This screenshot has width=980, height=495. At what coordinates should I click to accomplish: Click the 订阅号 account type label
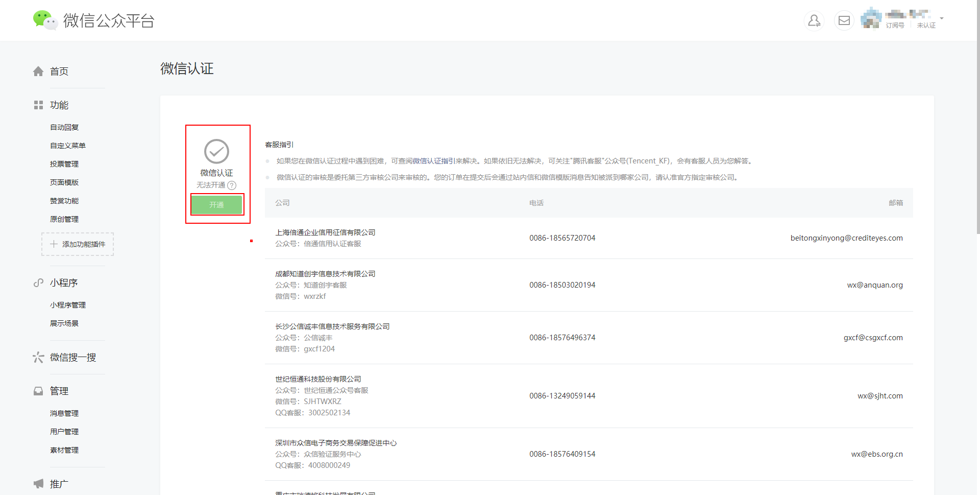coord(895,26)
